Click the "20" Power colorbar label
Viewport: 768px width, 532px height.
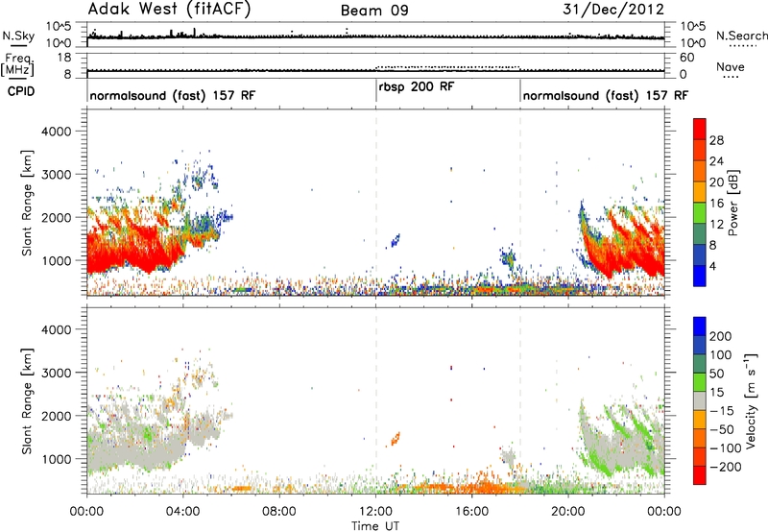pyautogui.click(x=716, y=182)
